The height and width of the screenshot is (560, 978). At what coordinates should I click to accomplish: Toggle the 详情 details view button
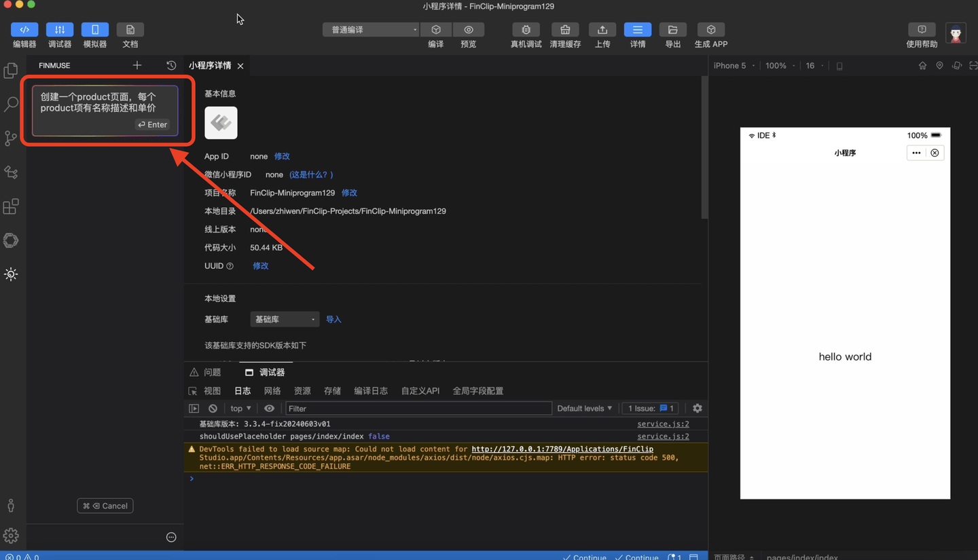click(x=638, y=30)
